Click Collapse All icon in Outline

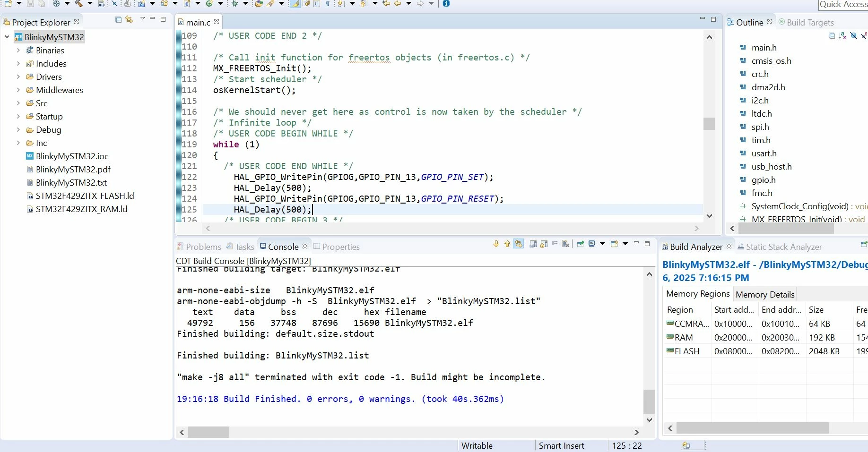pos(832,35)
